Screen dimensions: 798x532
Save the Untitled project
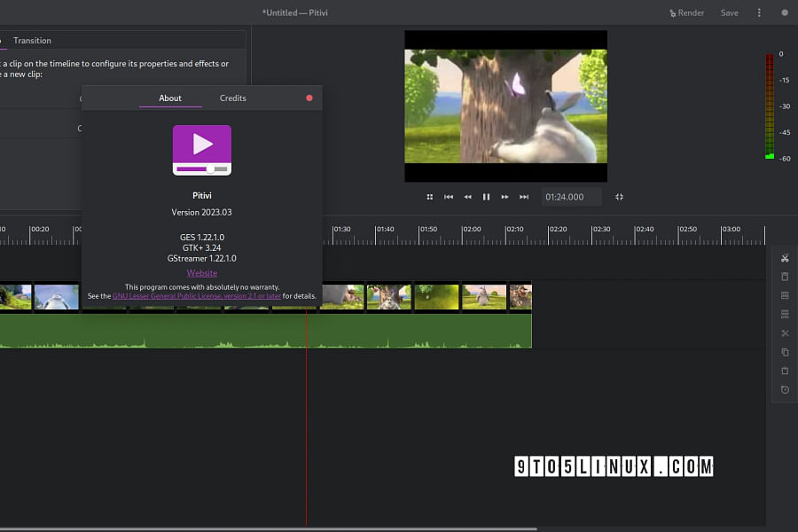click(x=729, y=12)
